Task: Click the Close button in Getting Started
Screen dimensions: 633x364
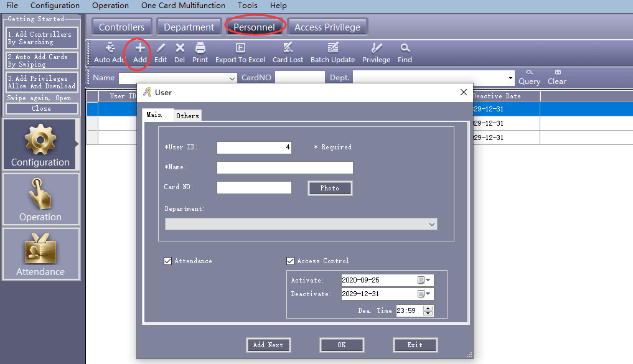Action: [42, 108]
